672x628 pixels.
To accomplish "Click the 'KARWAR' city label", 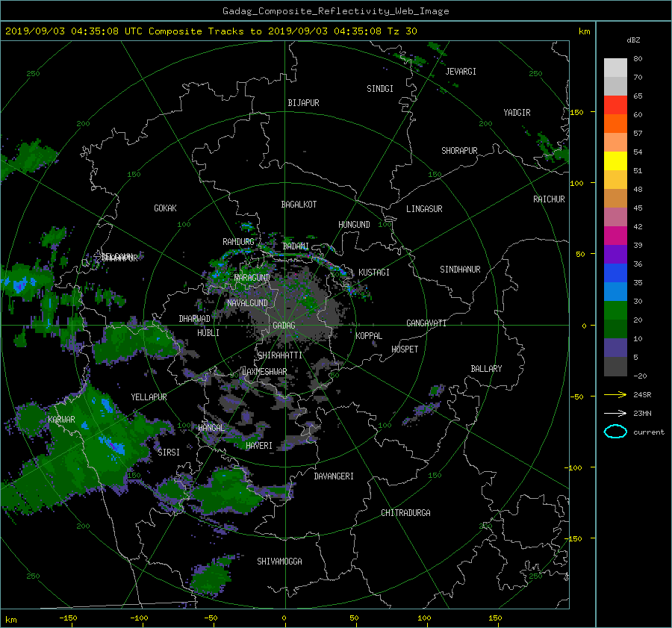I will 61,420.
